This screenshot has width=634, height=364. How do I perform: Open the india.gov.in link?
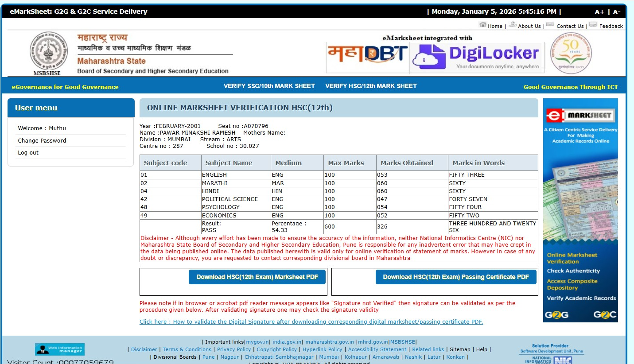[287, 342]
